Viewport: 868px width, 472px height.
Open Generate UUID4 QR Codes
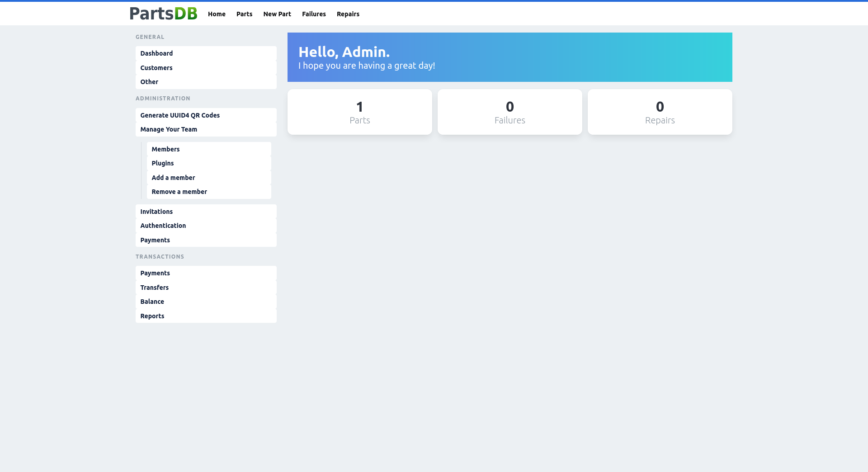[x=179, y=115]
